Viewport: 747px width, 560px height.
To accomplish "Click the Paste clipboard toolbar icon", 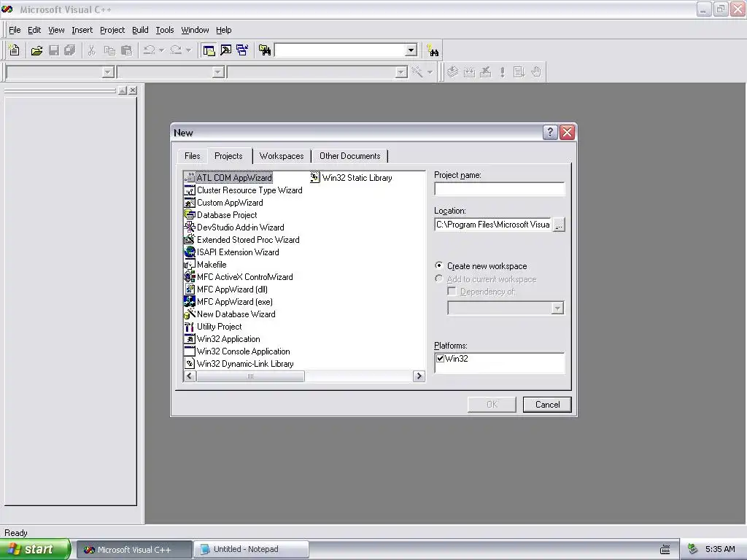I will pos(127,50).
